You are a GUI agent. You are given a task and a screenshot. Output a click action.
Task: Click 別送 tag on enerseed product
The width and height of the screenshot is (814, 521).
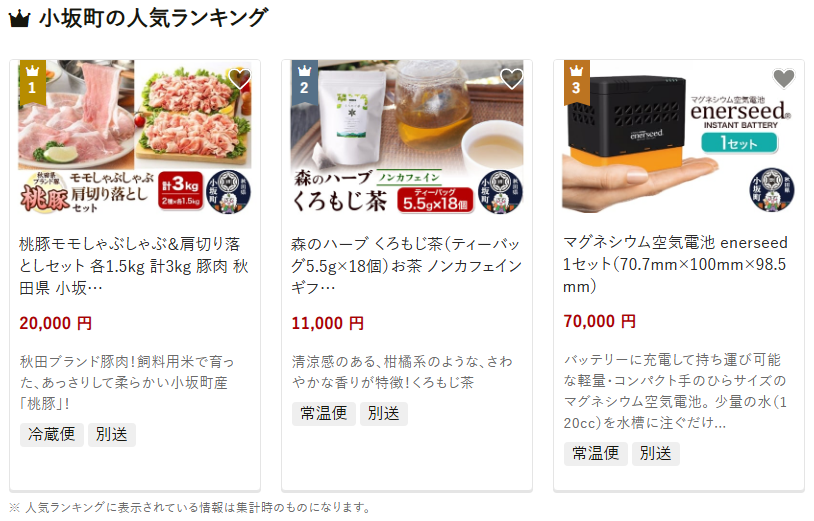click(656, 454)
